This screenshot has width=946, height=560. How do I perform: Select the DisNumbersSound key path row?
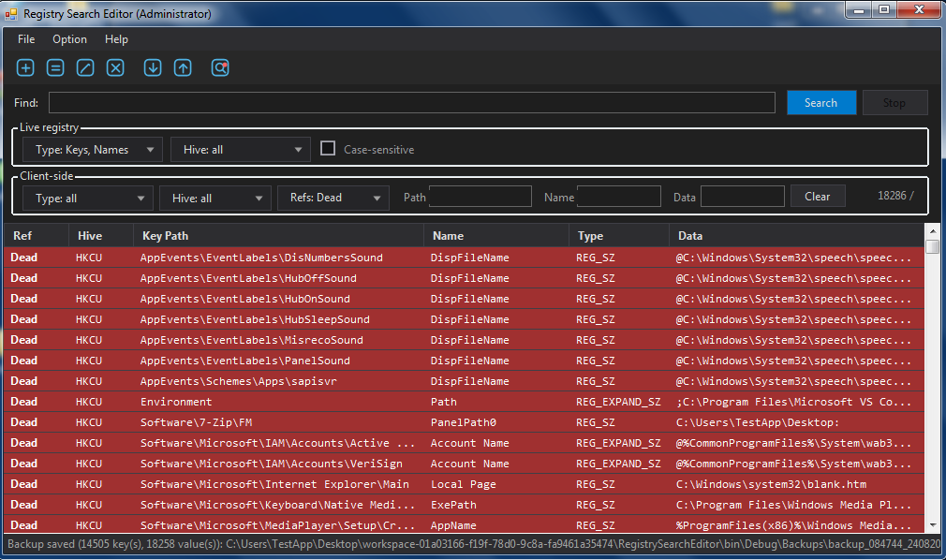coord(464,258)
